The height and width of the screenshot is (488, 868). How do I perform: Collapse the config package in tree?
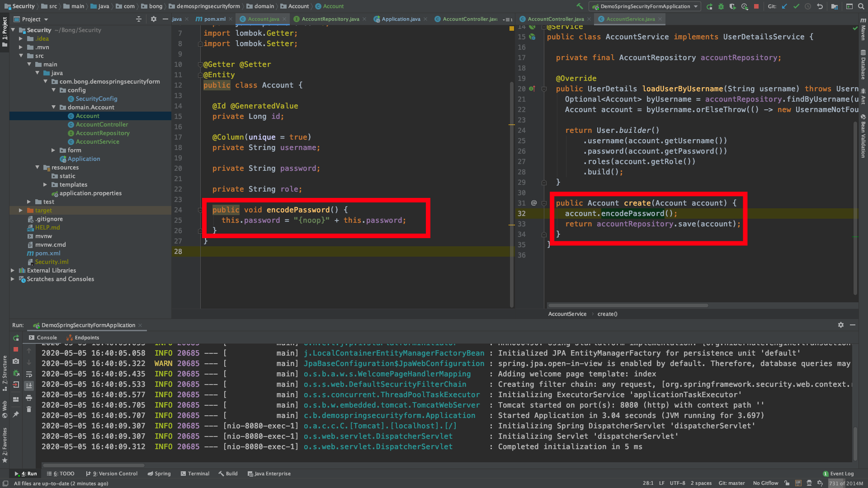click(53, 90)
